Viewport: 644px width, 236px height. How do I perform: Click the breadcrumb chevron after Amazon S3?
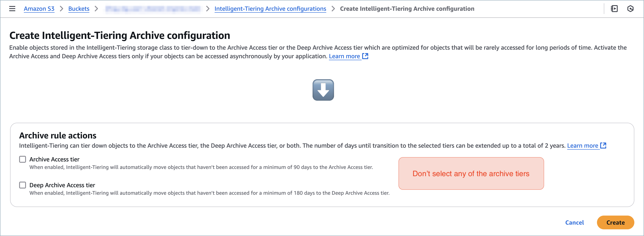point(61,9)
